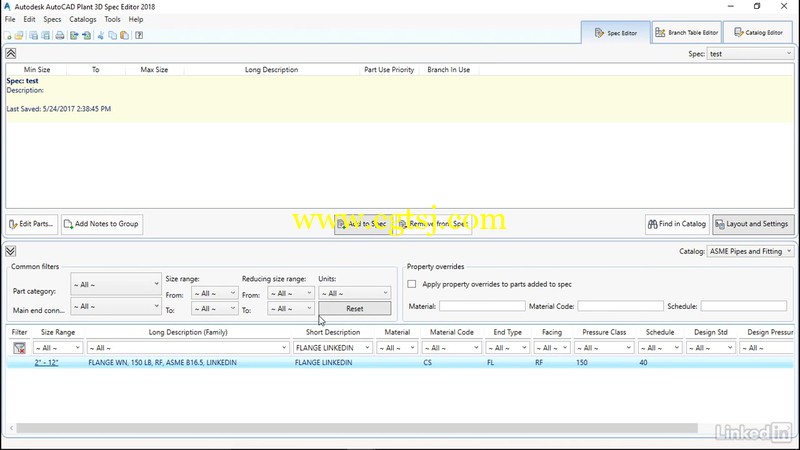Click the Branch In Use column header
This screenshot has width=800, height=450.
coord(448,69)
